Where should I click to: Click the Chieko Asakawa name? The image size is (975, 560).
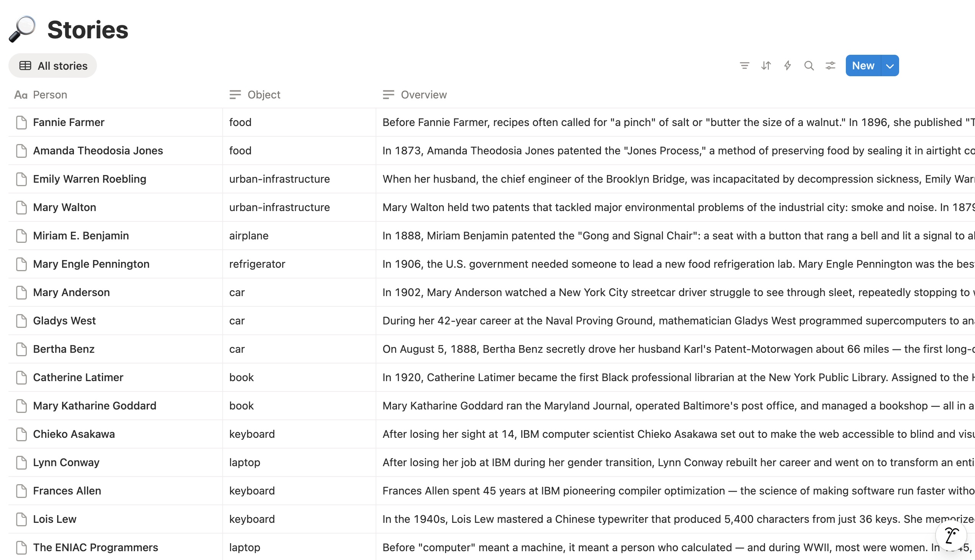pos(74,434)
